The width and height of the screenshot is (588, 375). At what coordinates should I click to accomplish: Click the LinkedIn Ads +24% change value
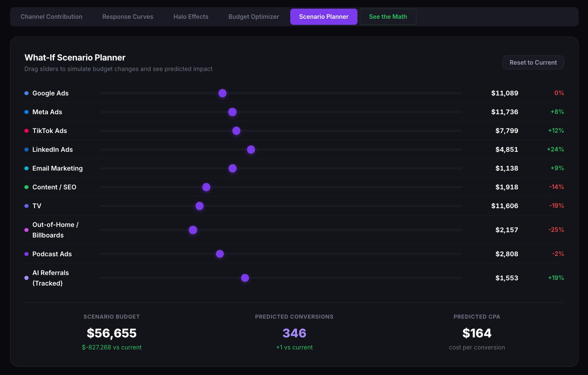tap(555, 150)
